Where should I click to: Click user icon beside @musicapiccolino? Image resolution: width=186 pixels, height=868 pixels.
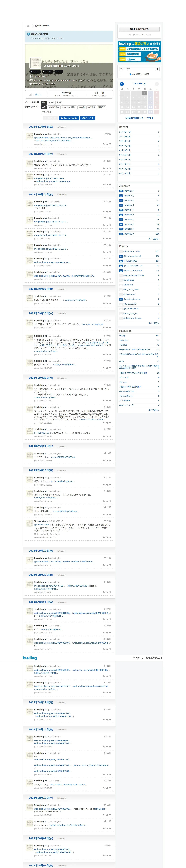(121, 299)
